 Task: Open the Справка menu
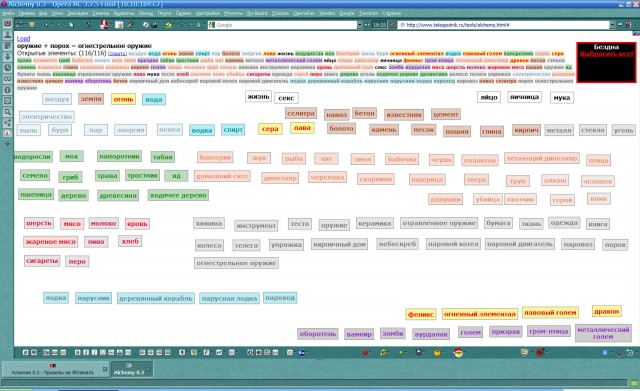pyautogui.click(x=391, y=13)
